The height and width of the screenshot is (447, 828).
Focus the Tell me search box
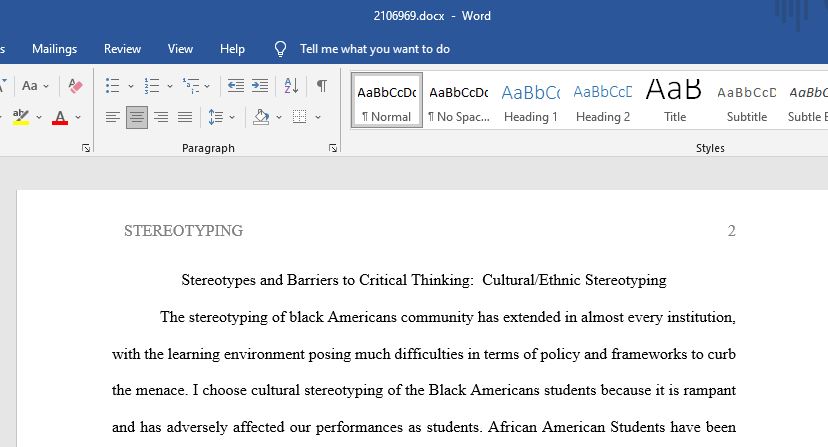(x=375, y=49)
